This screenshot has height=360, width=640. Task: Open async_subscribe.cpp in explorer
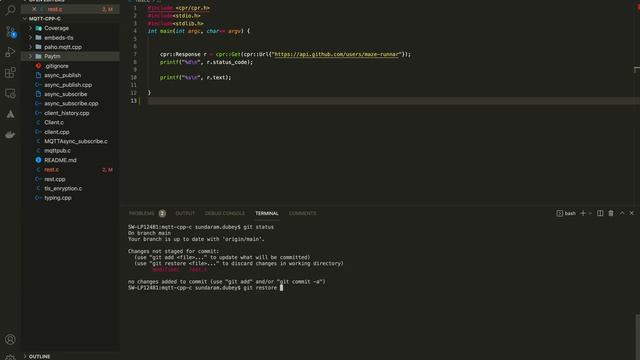pyautogui.click(x=70, y=103)
